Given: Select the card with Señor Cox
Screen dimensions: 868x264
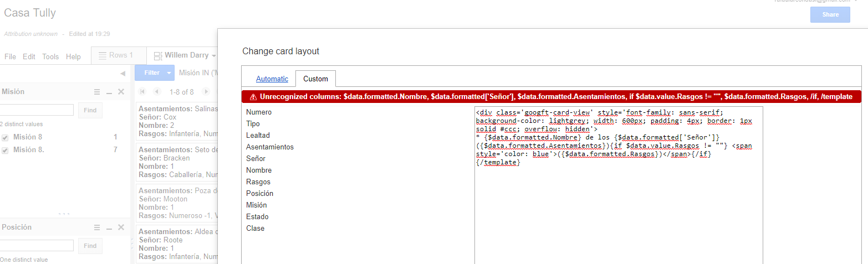Looking at the screenshot, I should tap(177, 121).
